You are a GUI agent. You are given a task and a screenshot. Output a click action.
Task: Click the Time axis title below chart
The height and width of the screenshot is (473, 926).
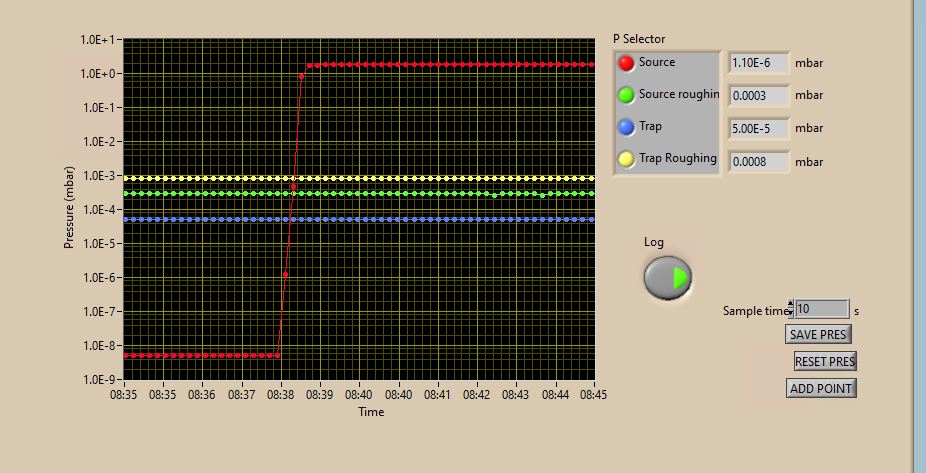click(371, 411)
